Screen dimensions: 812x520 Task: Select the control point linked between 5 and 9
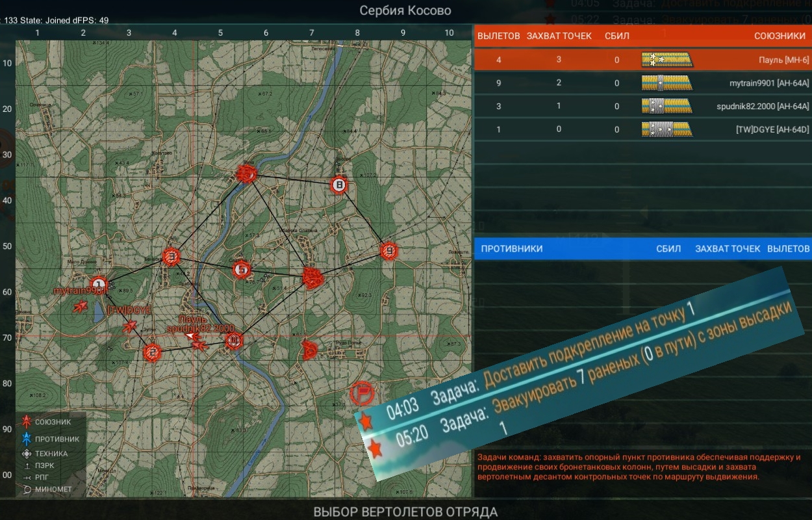312,278
